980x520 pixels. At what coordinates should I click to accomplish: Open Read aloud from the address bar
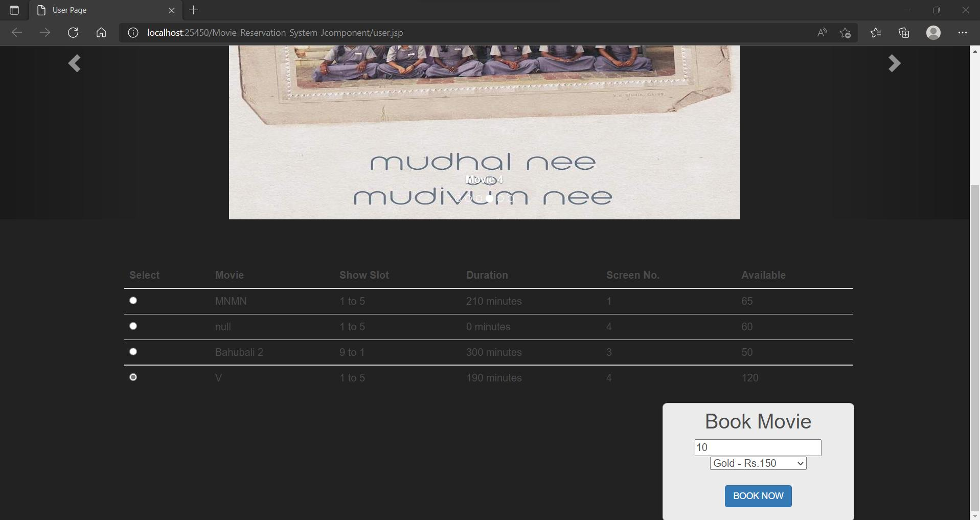click(x=821, y=32)
